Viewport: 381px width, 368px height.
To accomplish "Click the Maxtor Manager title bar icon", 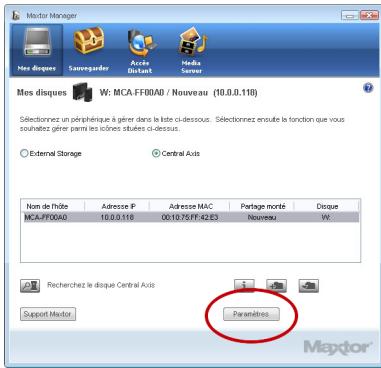I will [x=16, y=15].
